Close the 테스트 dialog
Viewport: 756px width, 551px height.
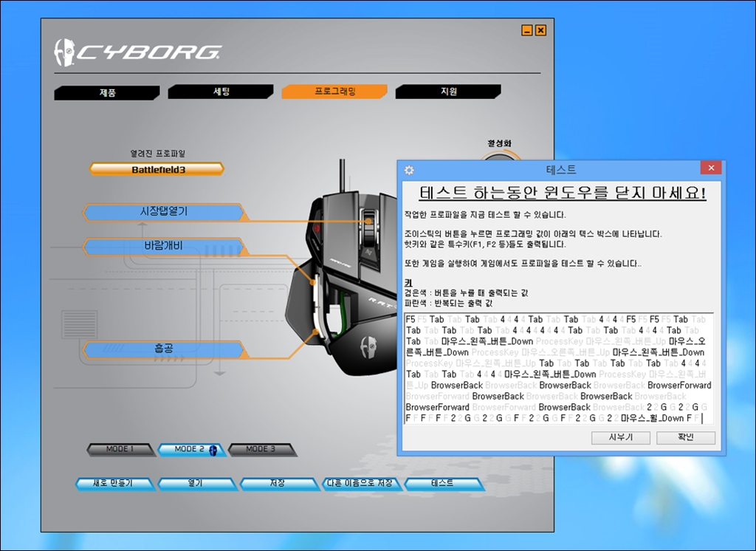pyautogui.click(x=711, y=168)
